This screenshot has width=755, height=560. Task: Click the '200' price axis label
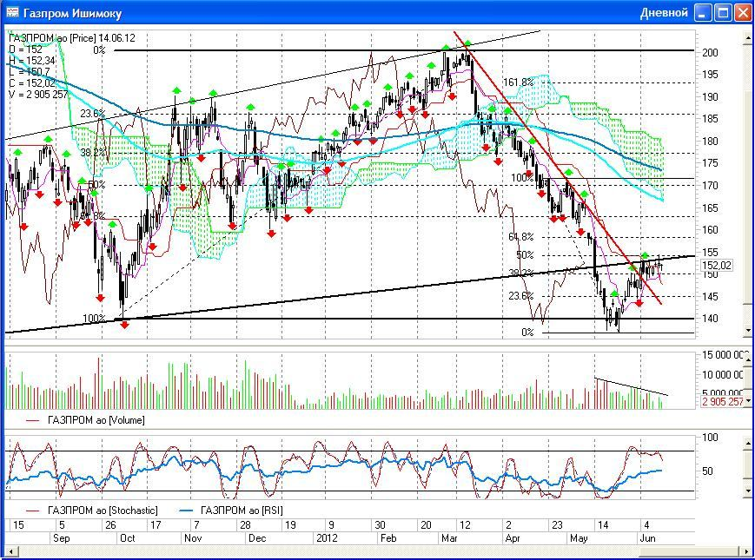710,52
